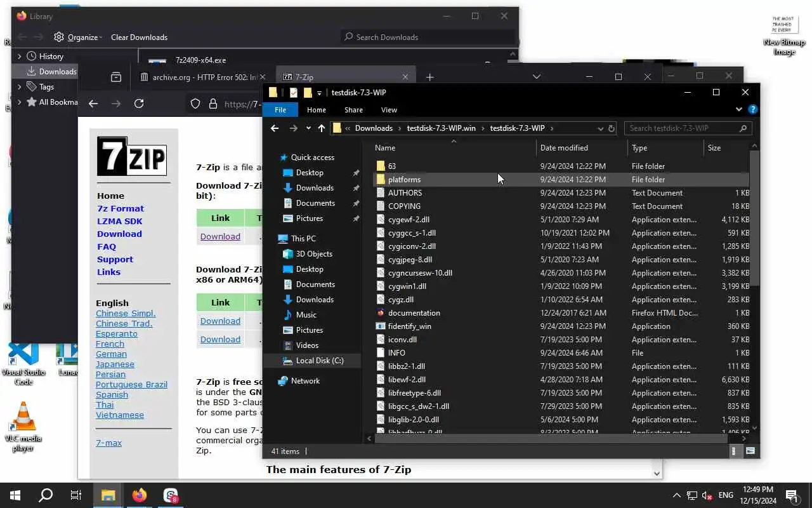Click testdisk-7.3-WIP.win breadcrumb segment
This screenshot has height=508, width=812.
pos(441,128)
